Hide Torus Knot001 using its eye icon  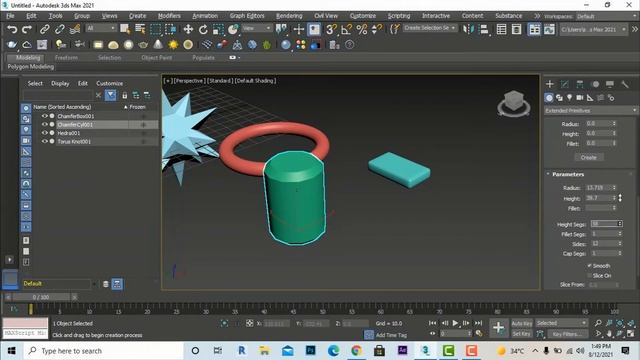(44, 141)
